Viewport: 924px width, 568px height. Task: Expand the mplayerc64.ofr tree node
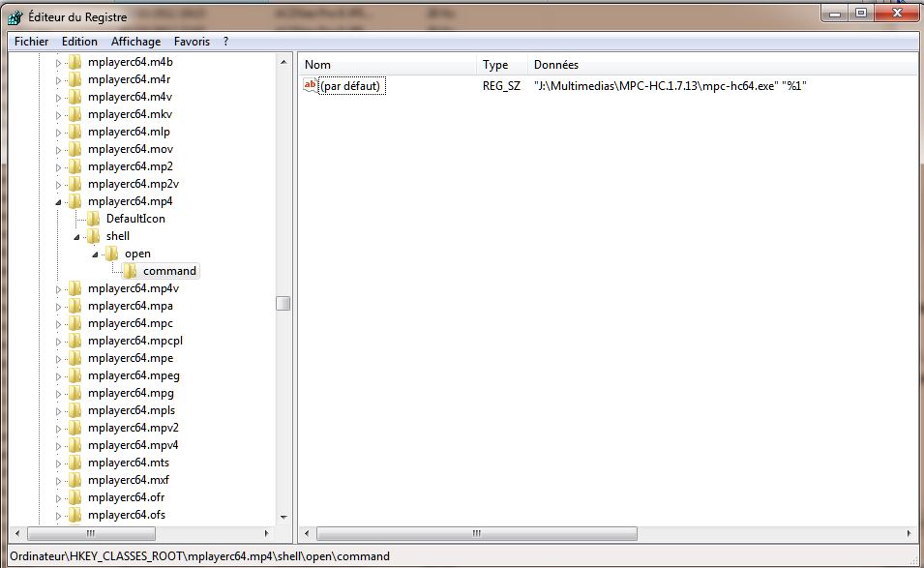coord(58,498)
